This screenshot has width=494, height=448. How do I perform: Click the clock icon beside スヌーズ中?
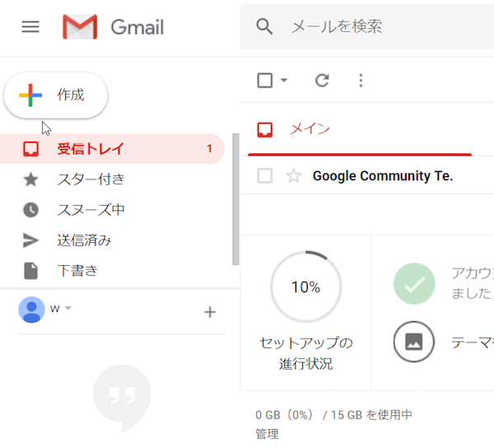coord(31,210)
